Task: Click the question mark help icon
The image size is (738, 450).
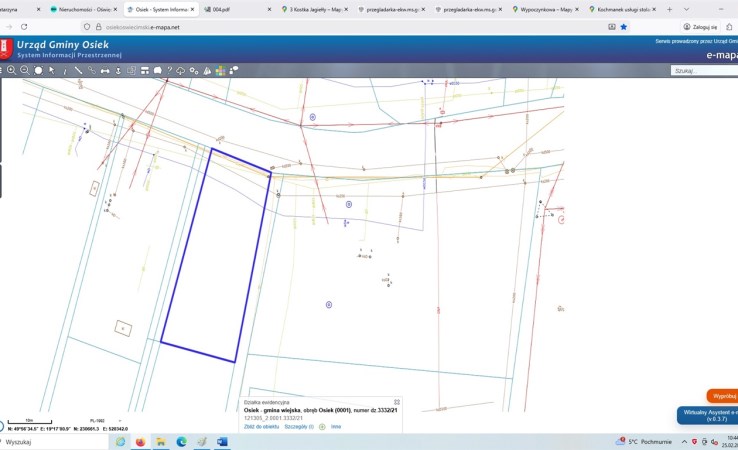Action: [169, 70]
